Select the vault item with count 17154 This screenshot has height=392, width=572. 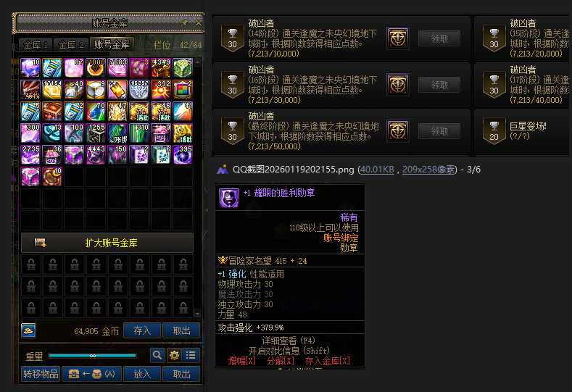click(x=52, y=90)
